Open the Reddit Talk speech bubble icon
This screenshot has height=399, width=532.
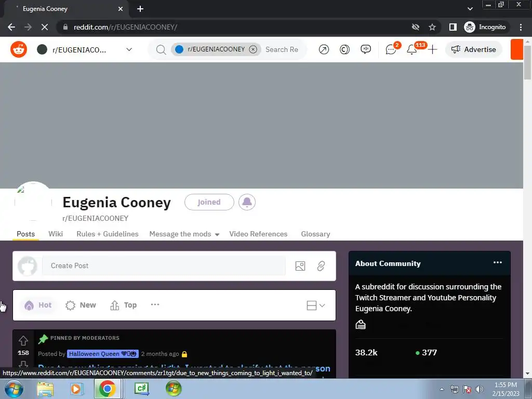pos(365,49)
